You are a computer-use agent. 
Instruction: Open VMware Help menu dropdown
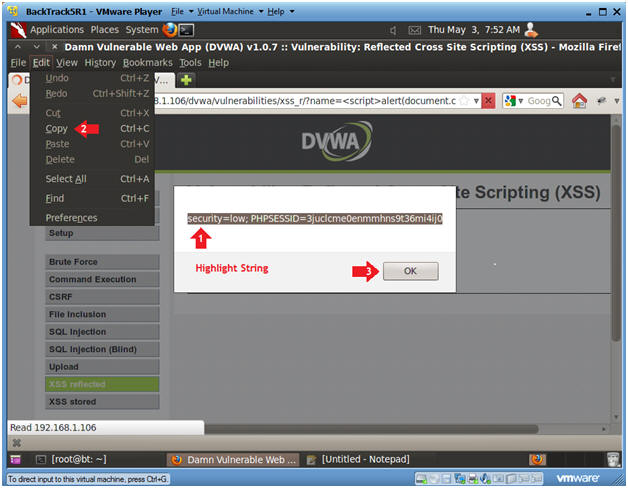280,12
